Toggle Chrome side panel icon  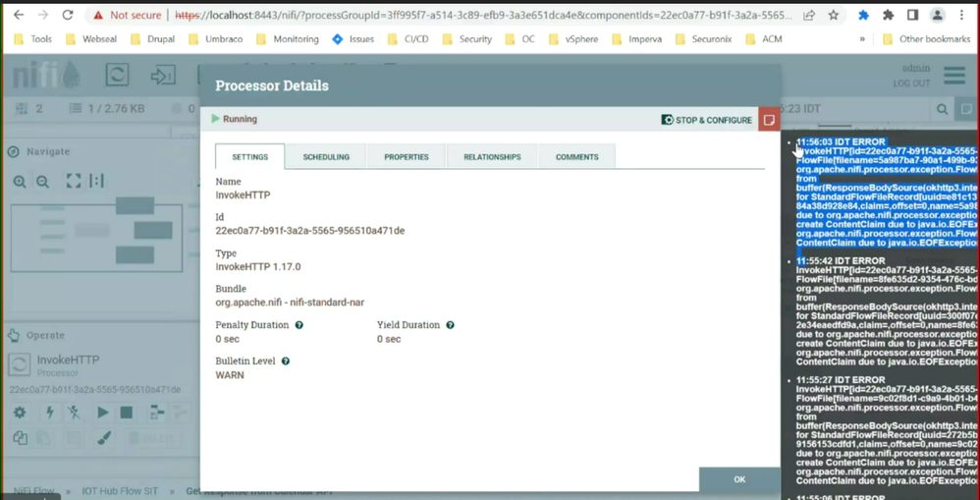912,15
